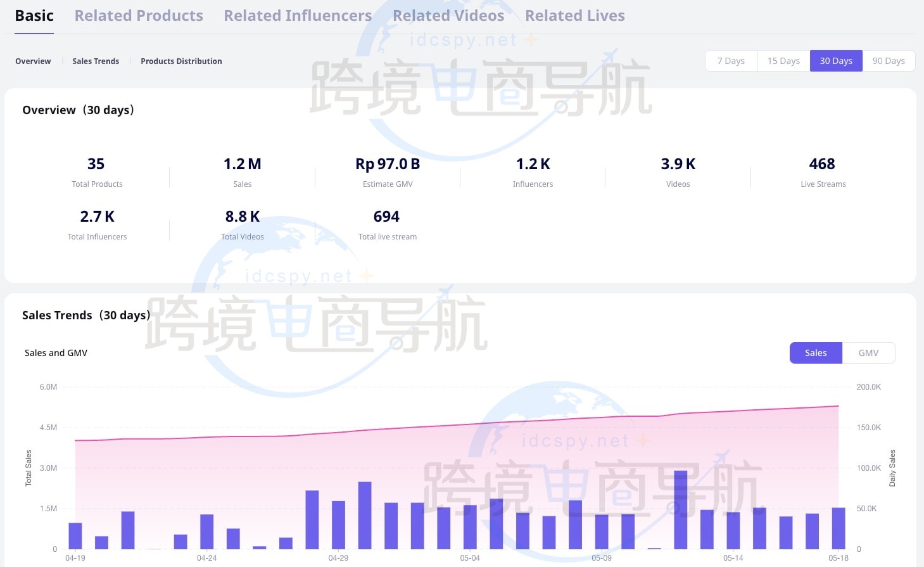Screen dimensions: 924x567
Task: Select the Basic tab
Action: 34,16
